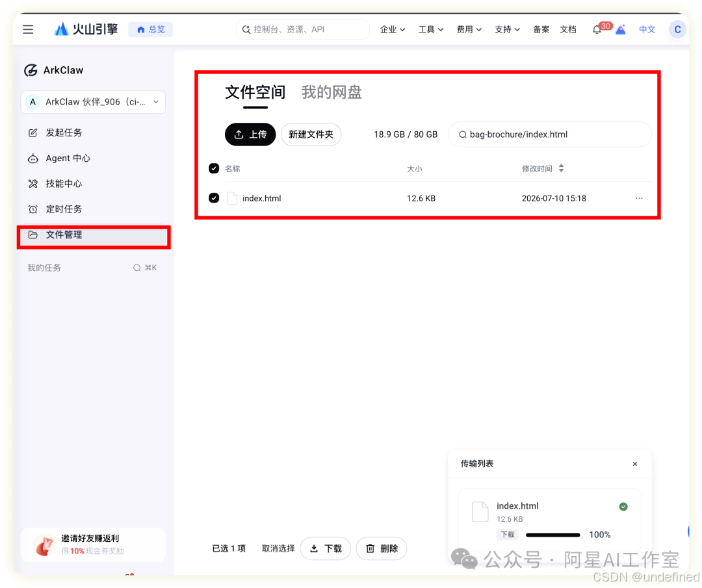Expand the ArkClaw 伙伴_906 selector
702x588 pixels.
[93, 102]
